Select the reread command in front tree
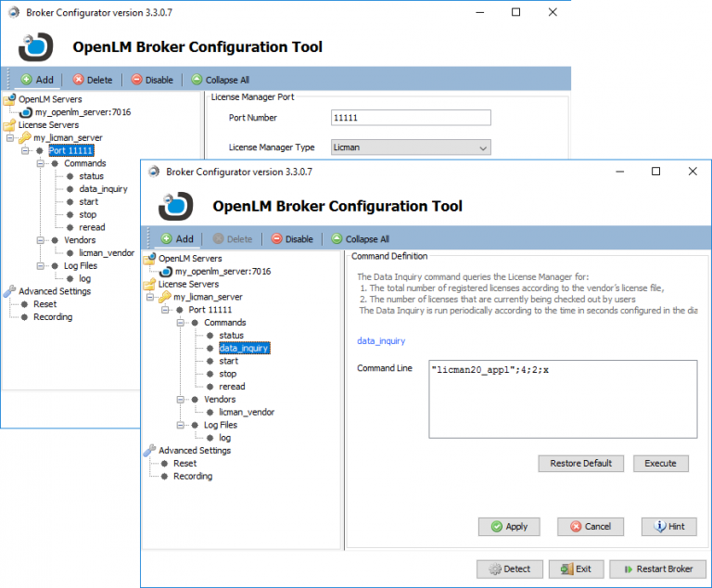Screen dimensions: 712x588 point(232,387)
